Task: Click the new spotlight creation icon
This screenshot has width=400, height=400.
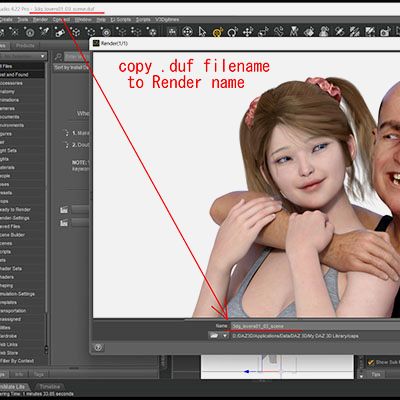Action: pyautogui.click(x=44, y=32)
